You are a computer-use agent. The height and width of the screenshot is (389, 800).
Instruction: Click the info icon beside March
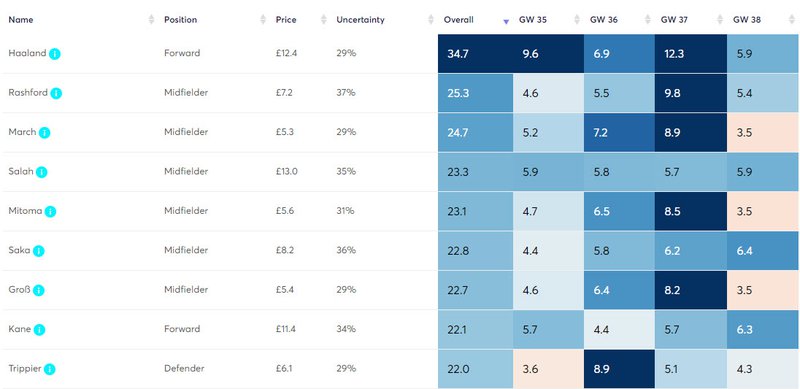coord(44,133)
